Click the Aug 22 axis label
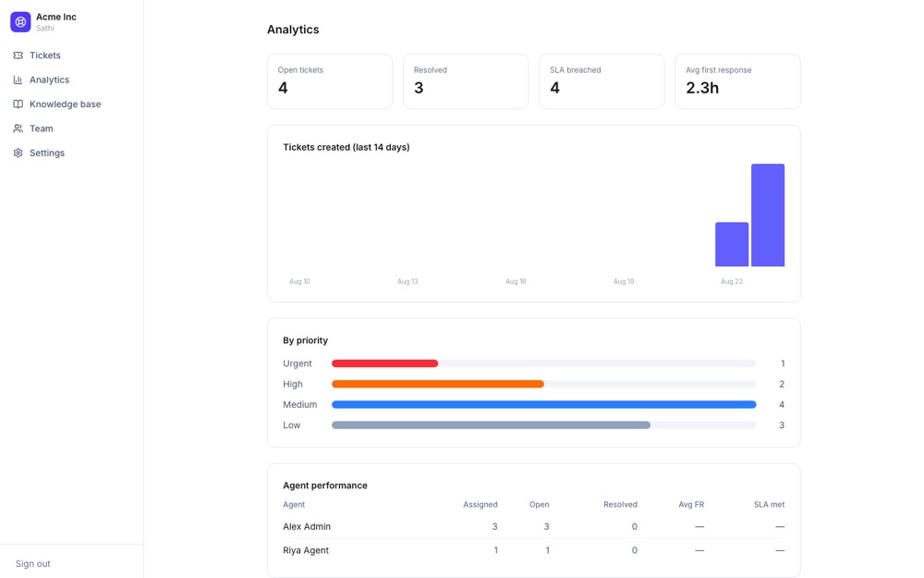Viewport: 924px width, 578px height. [732, 282]
